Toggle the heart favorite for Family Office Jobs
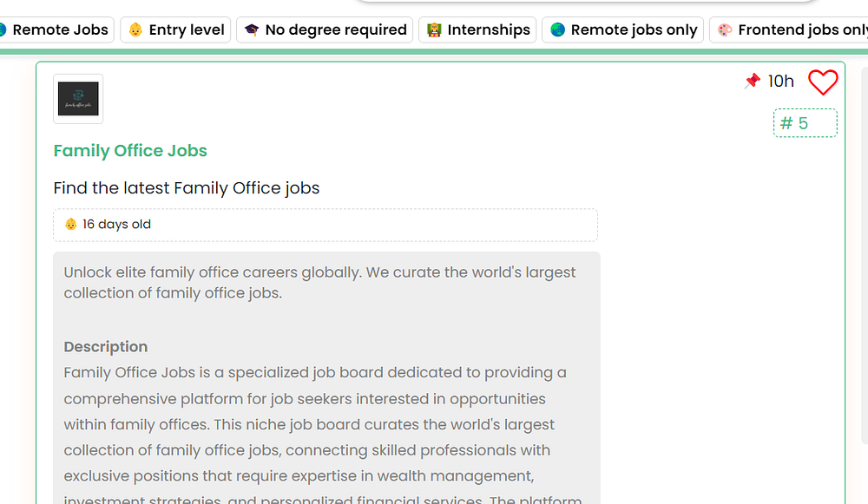Viewport: 868px width, 504px height. point(823,82)
